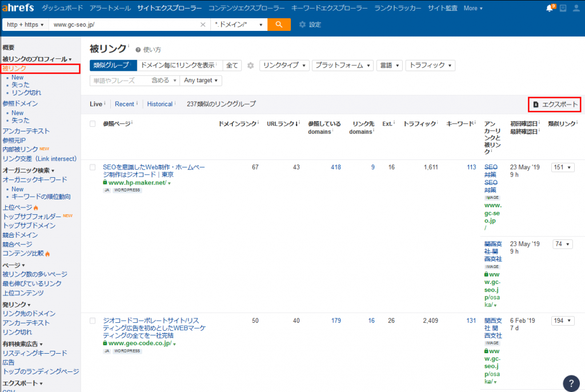585x392 pixels.
Task: Check the www.geo-code.co.jp row checkbox
Action: [93, 321]
